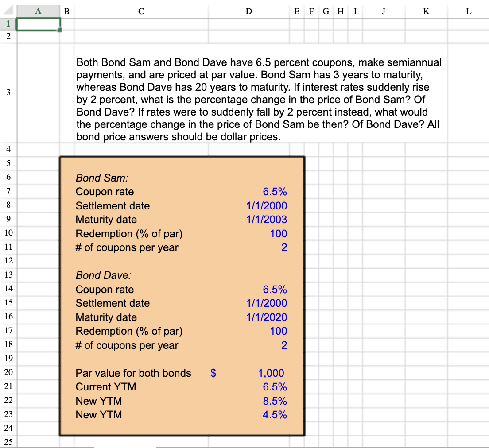The height and width of the screenshot is (448, 489).
Task: Select Bond Sam redemption value 100
Action: [279, 233]
